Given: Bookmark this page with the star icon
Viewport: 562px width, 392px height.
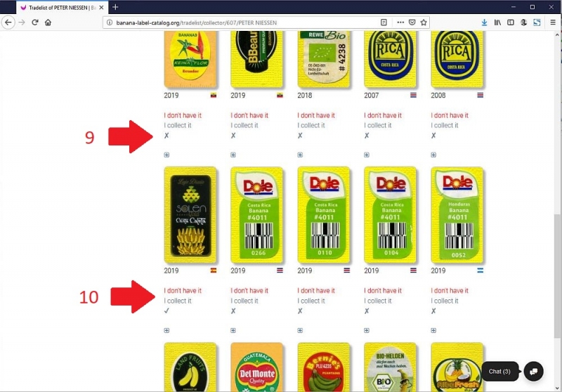Looking at the screenshot, I should tap(424, 22).
